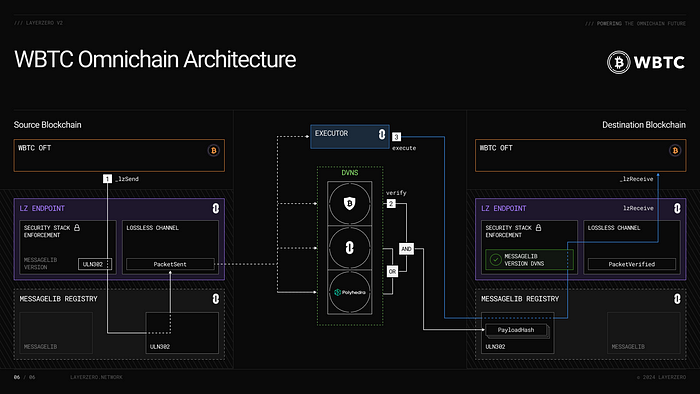Click LayerZero icon in destination MessageLib Registry
Image resolution: width=700 pixels, height=394 pixels.
[x=677, y=299]
